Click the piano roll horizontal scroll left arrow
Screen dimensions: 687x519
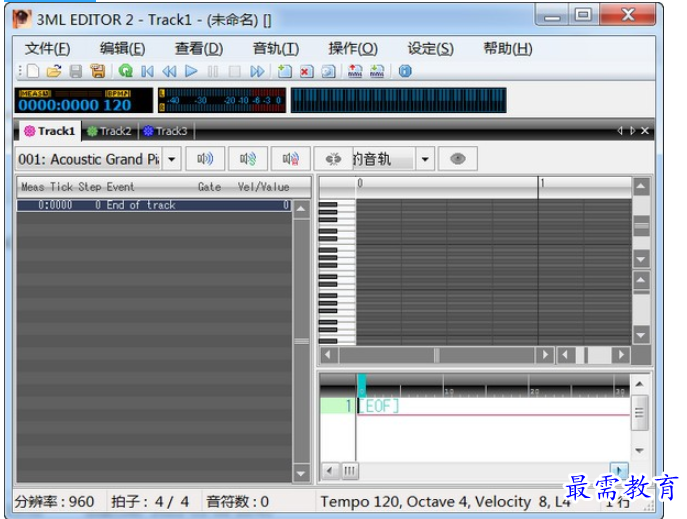329,355
